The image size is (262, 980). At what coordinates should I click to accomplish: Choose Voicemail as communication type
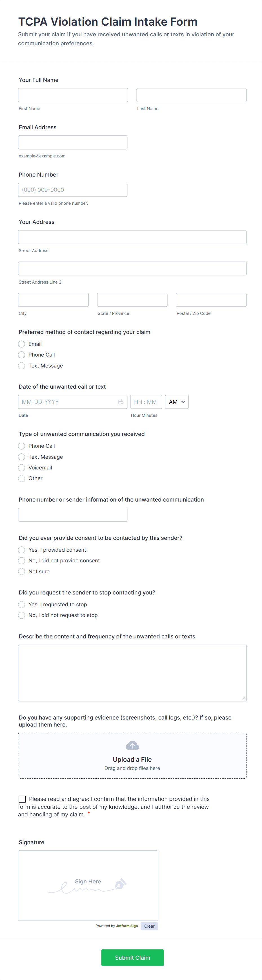pyautogui.click(x=22, y=467)
